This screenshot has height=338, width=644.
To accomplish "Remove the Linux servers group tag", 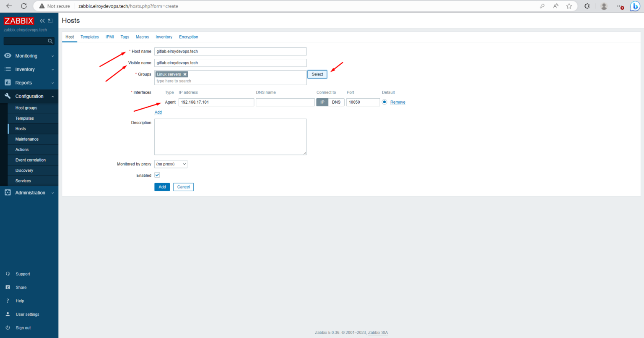I will [x=184, y=73].
